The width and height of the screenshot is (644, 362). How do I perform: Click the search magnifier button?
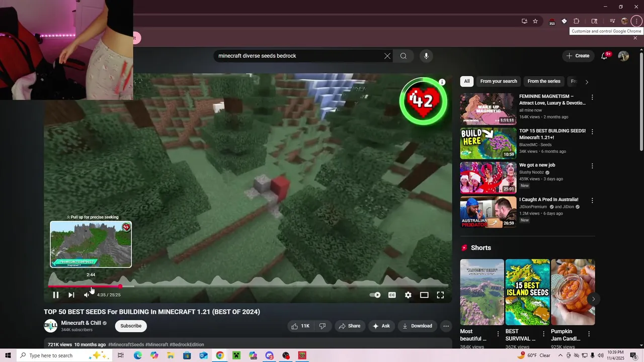click(x=404, y=56)
